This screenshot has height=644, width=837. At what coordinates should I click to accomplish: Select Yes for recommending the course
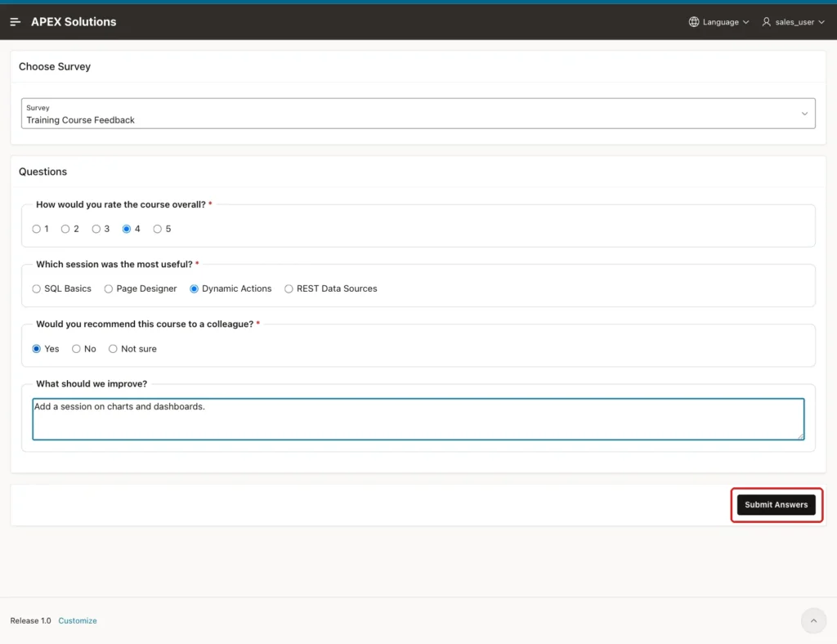[36, 349]
